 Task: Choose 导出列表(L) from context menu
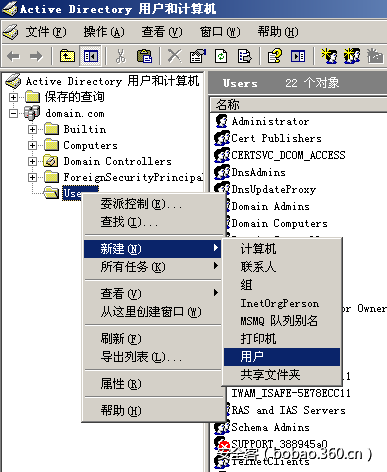click(153, 357)
